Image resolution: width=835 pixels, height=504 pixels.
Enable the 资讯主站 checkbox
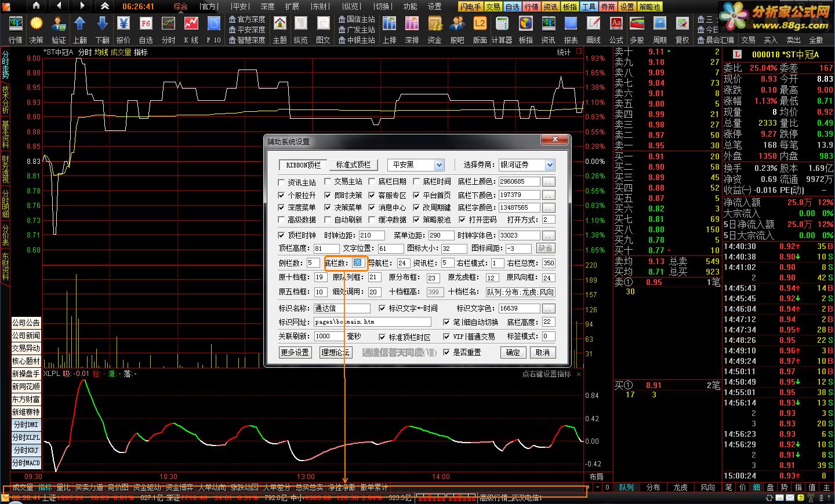tap(282, 182)
